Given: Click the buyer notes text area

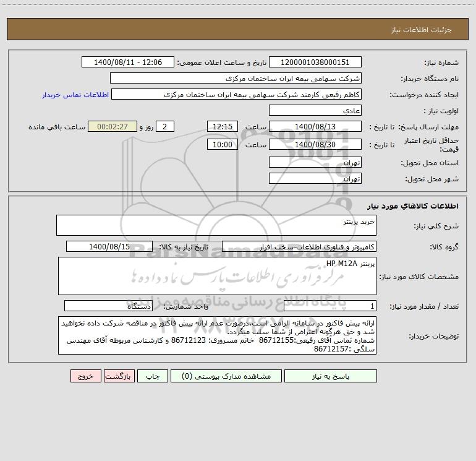Looking at the screenshot, I should pos(217,335).
